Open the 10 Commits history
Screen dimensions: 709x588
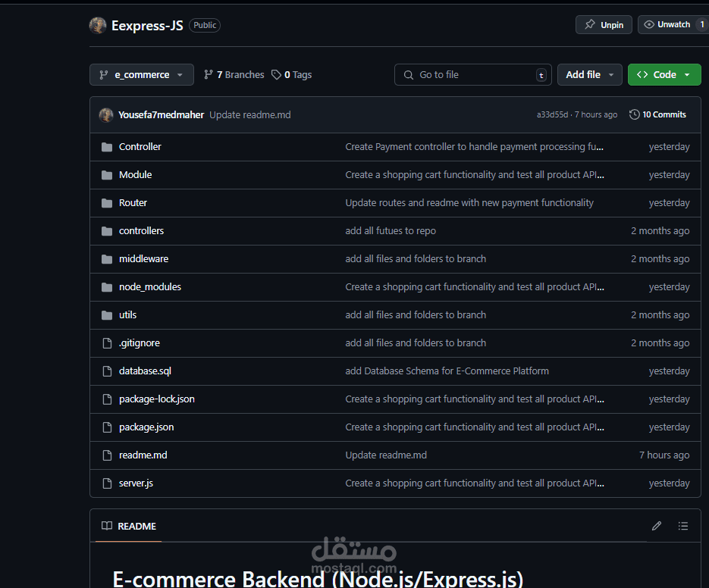coord(658,115)
